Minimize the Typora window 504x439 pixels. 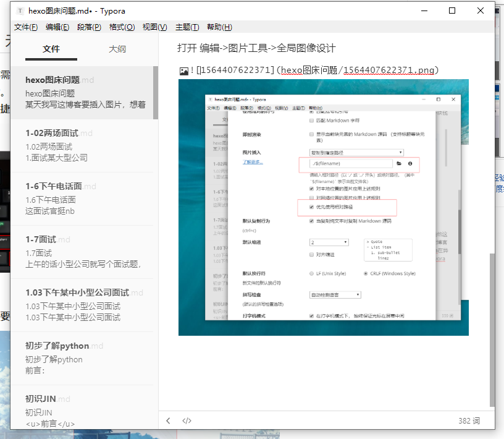pyautogui.click(x=424, y=11)
